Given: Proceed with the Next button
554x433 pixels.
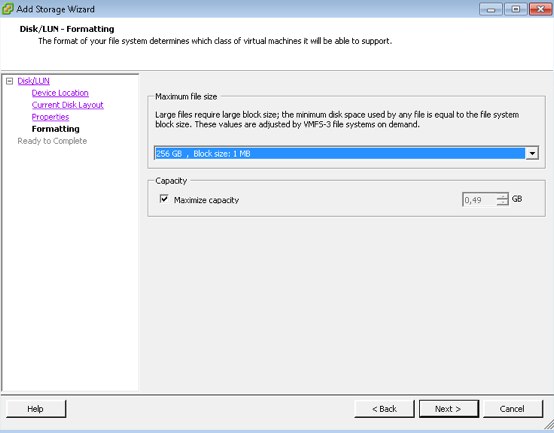Looking at the screenshot, I should click(x=449, y=409).
